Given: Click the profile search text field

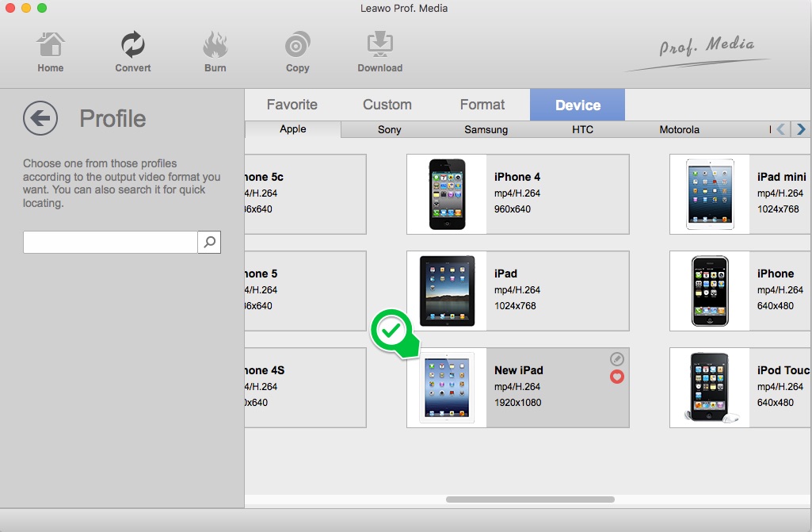Looking at the screenshot, I should 110,242.
